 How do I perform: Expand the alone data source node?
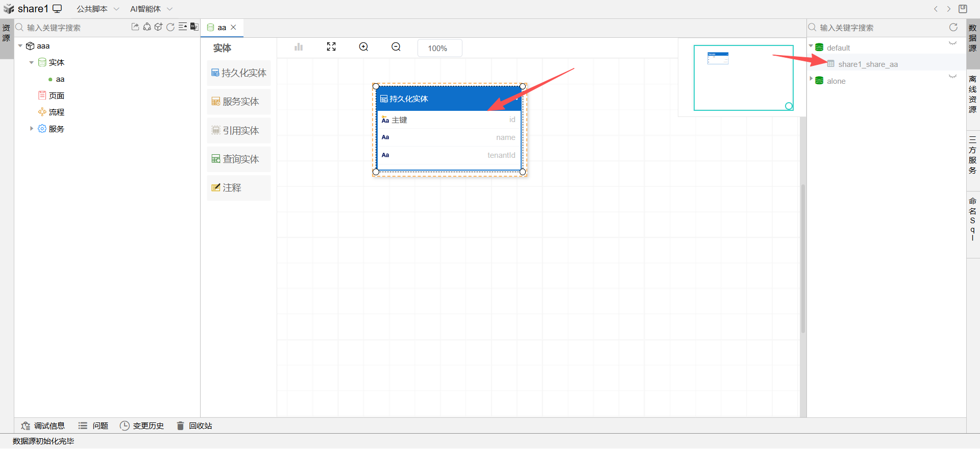coord(811,79)
